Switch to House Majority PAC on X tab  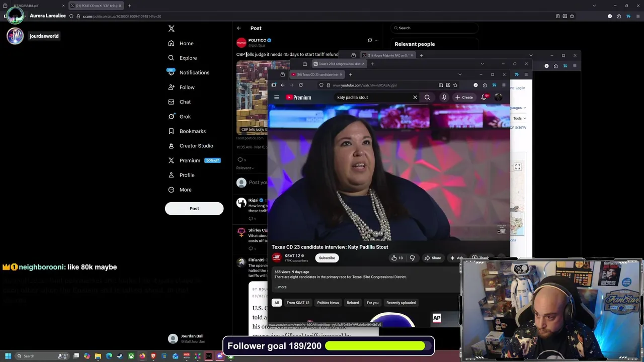[387, 55]
